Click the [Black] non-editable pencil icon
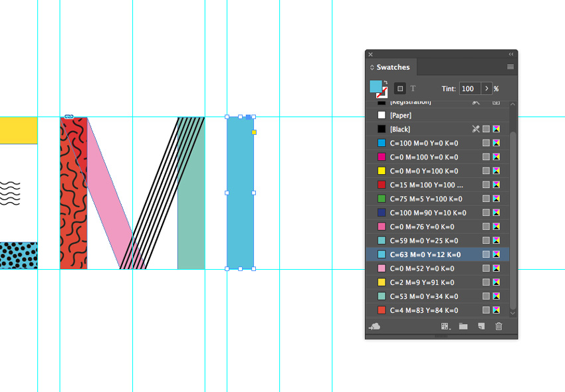 click(476, 129)
